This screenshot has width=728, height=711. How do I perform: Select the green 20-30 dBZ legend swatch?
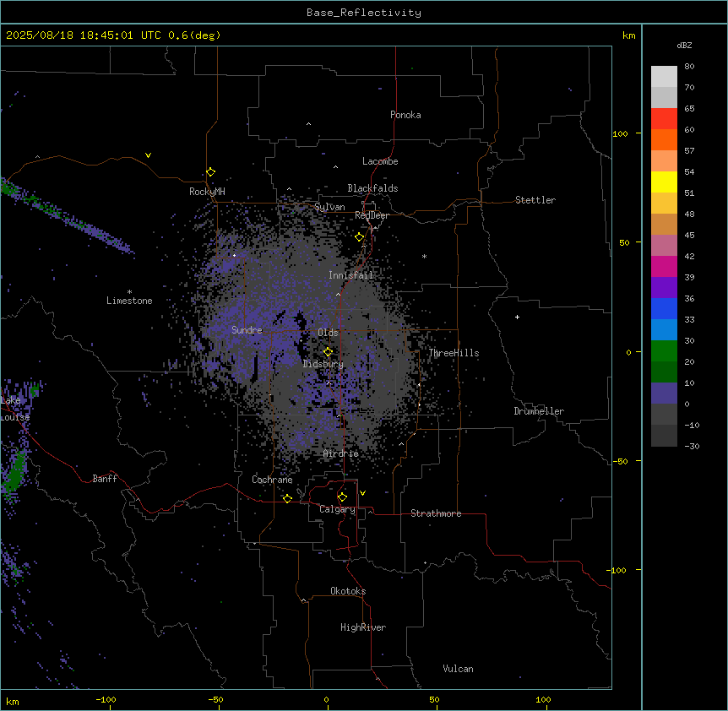coord(664,351)
